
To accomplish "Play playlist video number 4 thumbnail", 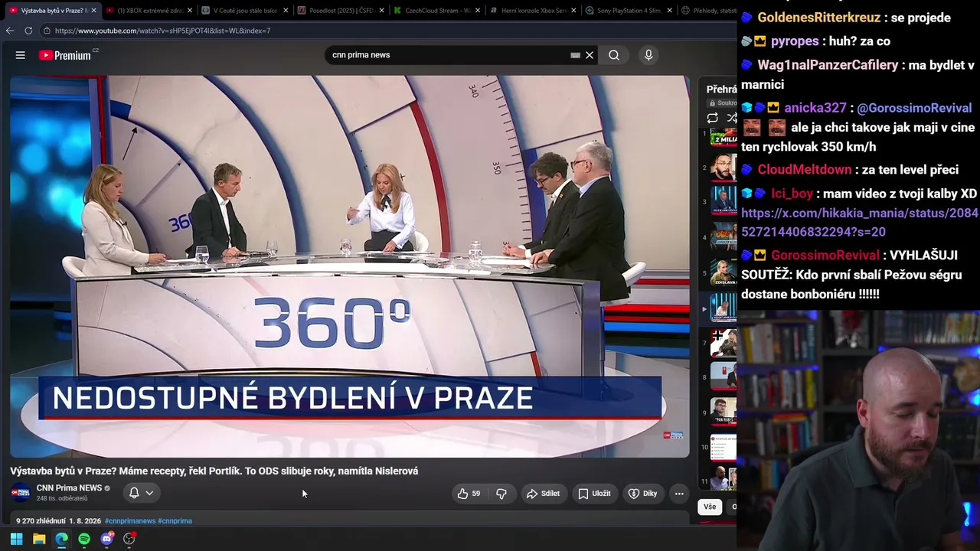I will click(724, 237).
